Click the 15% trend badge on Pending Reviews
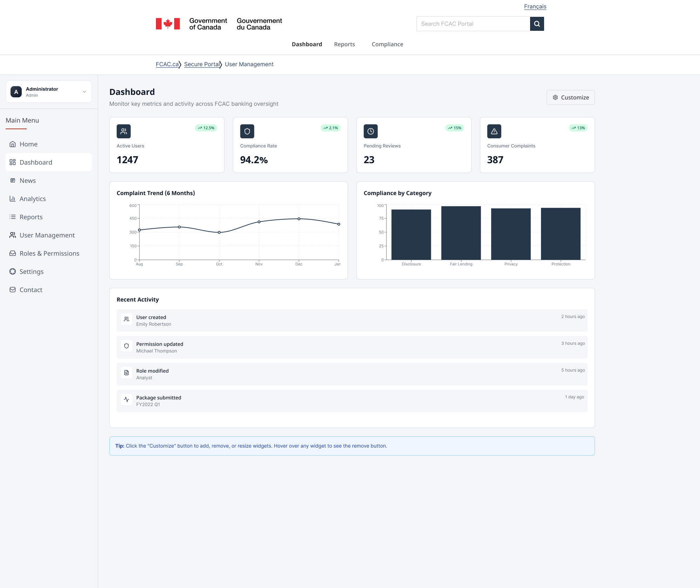Screen dimensions: 700x588 (454, 128)
